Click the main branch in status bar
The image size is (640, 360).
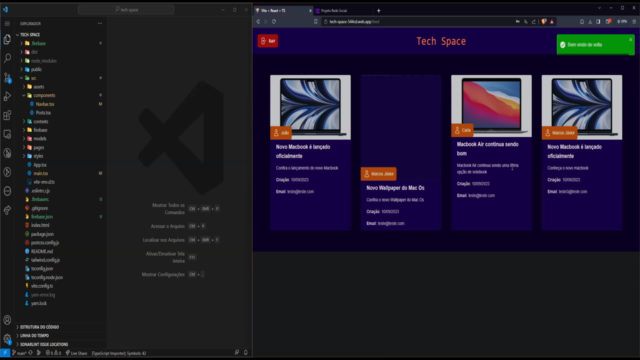coord(19,353)
